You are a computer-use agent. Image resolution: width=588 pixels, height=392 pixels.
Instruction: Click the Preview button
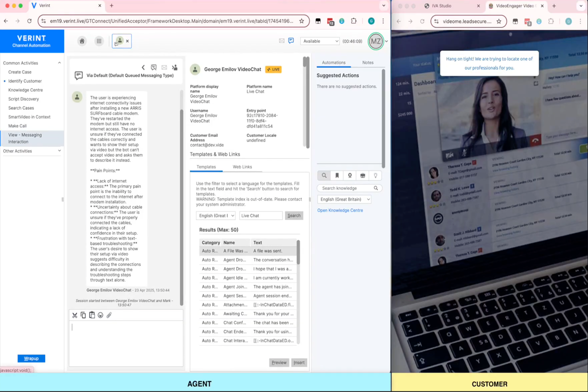tap(279, 363)
